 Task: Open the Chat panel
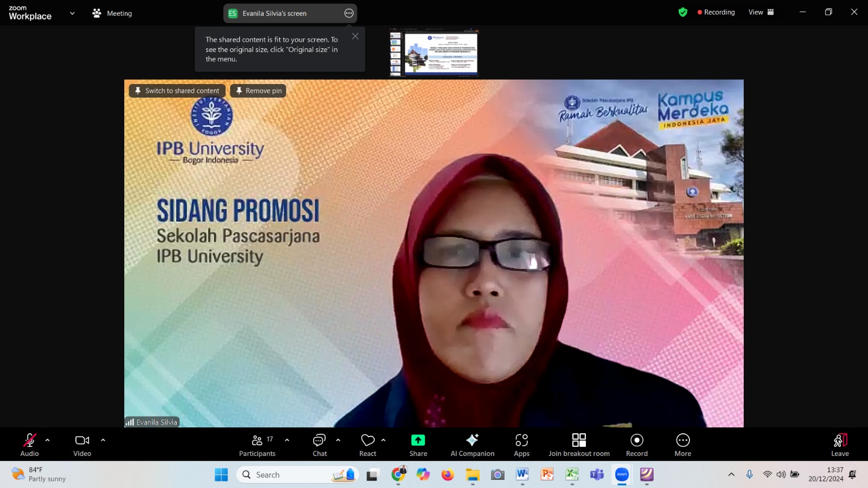click(320, 445)
